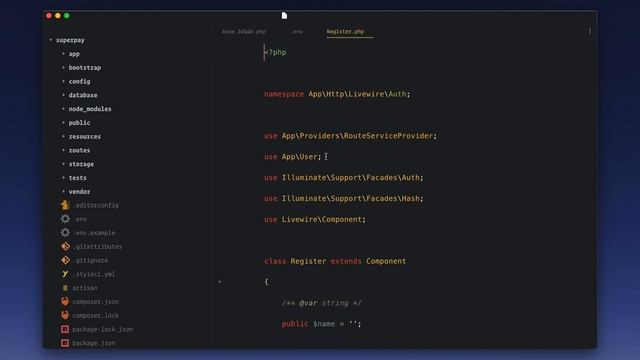Select the Register.php tab
The image size is (640, 360).
[345, 31]
